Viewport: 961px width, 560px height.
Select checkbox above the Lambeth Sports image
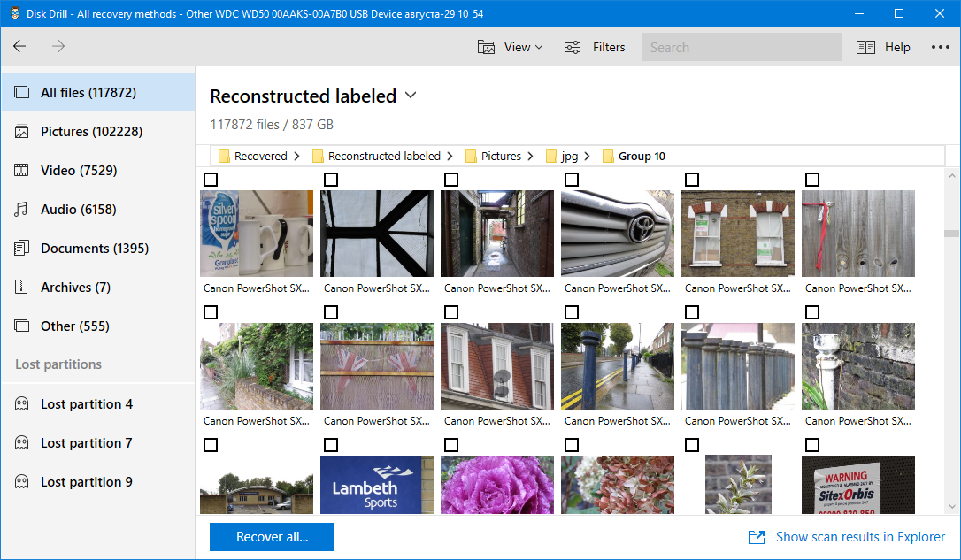pyautogui.click(x=331, y=445)
